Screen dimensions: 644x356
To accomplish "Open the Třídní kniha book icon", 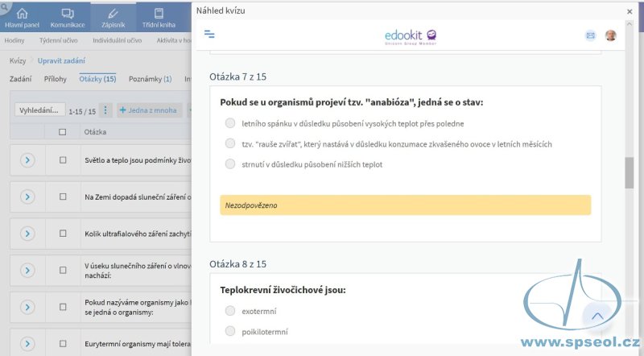I will coord(159,14).
